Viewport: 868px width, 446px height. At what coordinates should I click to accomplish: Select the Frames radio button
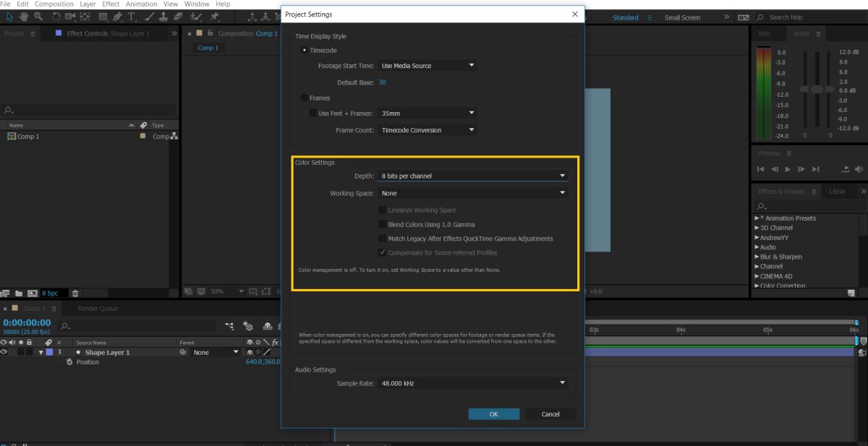coord(304,98)
